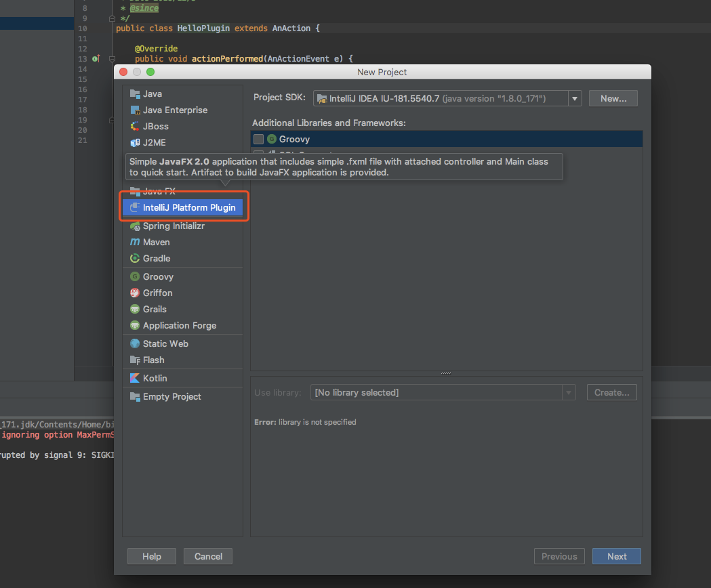This screenshot has width=711, height=588.
Task: Click the Help button
Action: [x=151, y=556]
